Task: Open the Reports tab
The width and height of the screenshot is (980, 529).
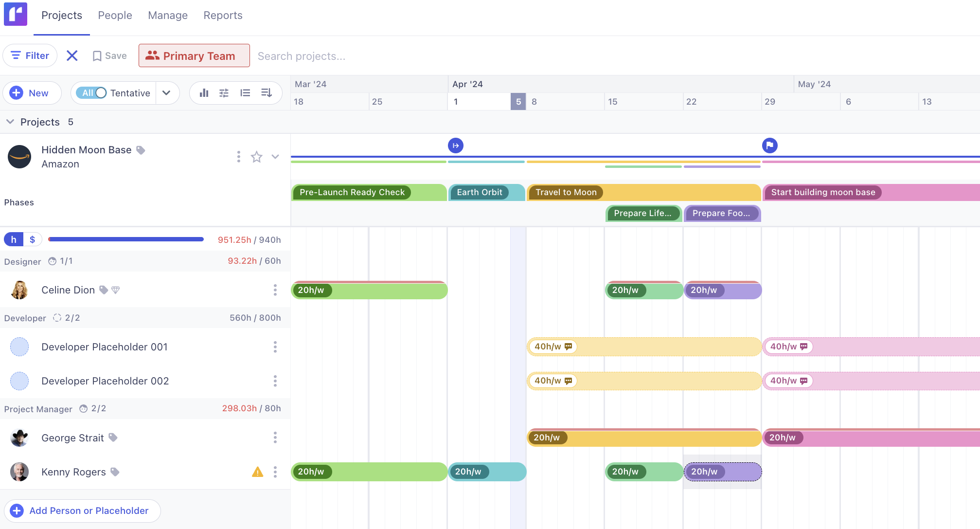Action: tap(223, 16)
